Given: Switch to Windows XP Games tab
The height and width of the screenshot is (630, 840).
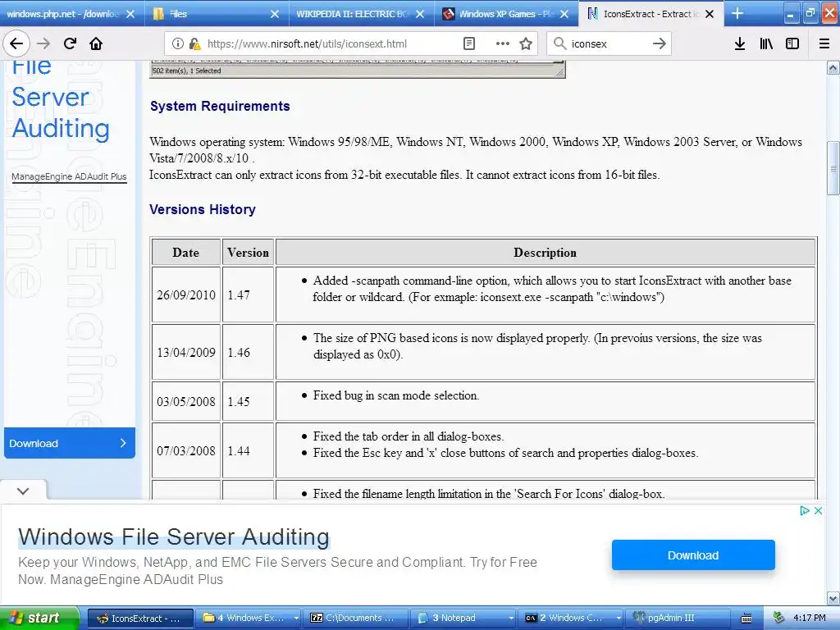Looking at the screenshot, I should point(506,14).
